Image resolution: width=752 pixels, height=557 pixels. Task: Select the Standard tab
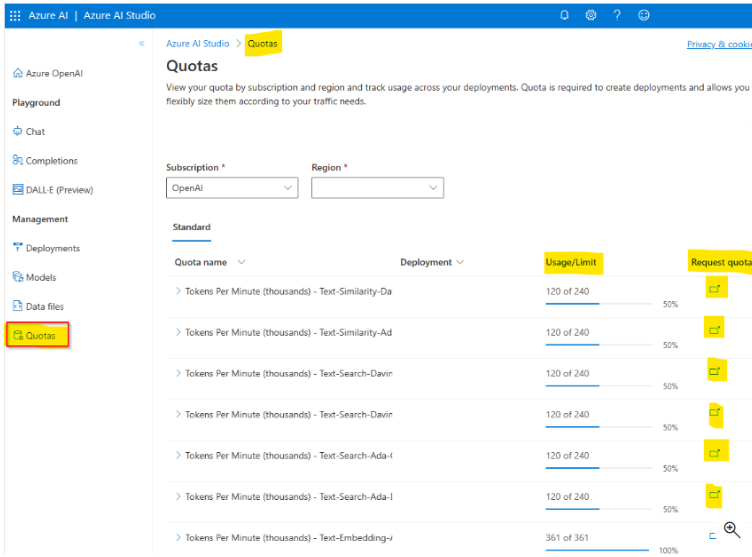(x=191, y=227)
